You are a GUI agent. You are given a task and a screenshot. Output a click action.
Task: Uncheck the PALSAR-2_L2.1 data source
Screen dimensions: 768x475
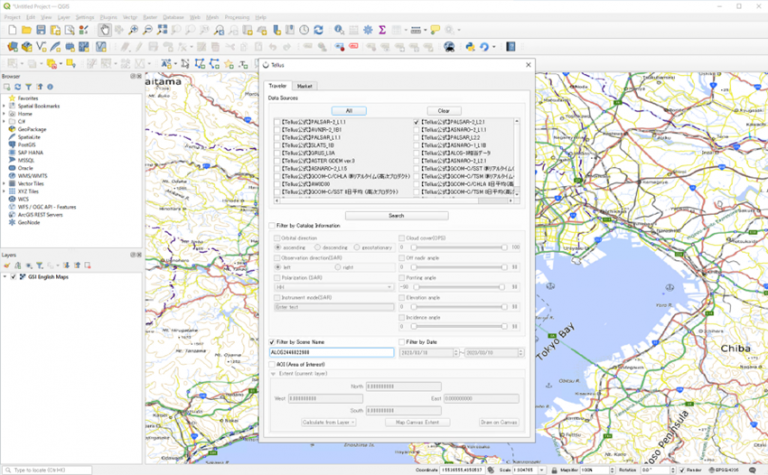click(x=416, y=122)
